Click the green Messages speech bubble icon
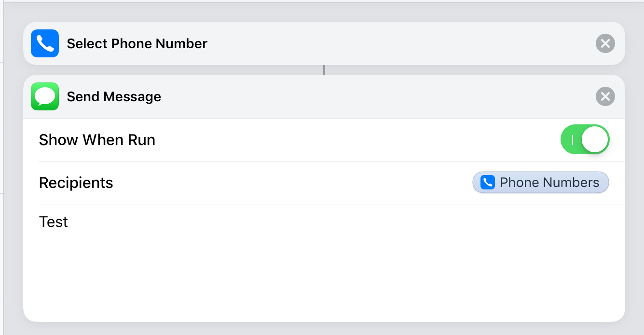The image size is (644, 335). tap(45, 96)
